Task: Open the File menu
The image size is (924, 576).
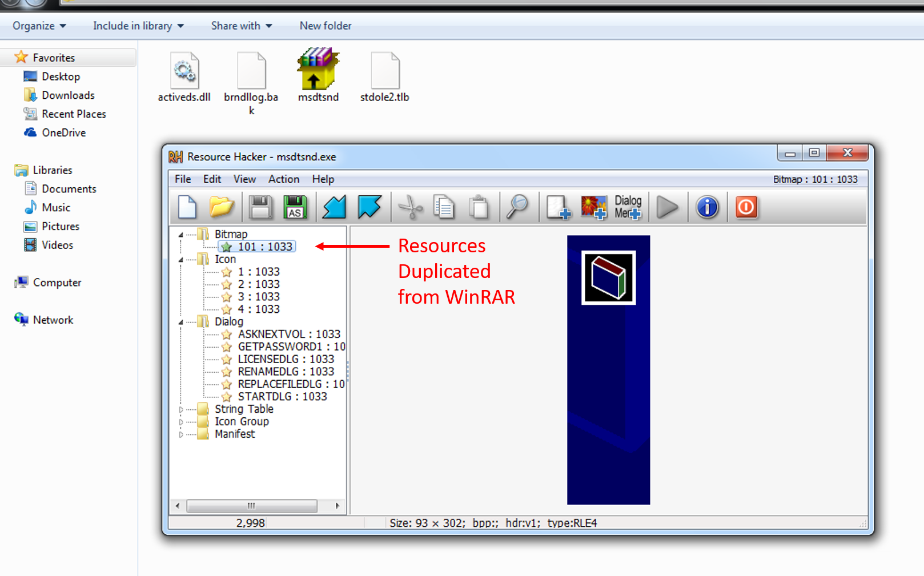Action: (x=183, y=179)
